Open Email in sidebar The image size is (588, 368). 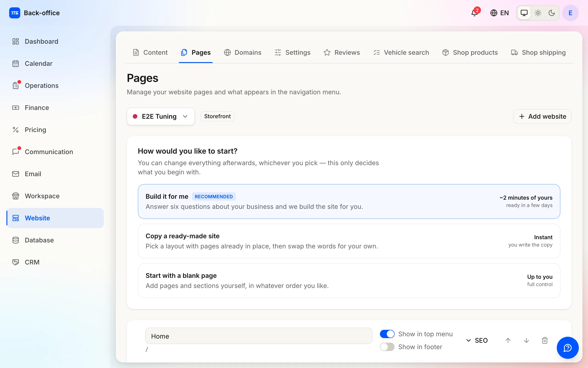tap(55, 174)
